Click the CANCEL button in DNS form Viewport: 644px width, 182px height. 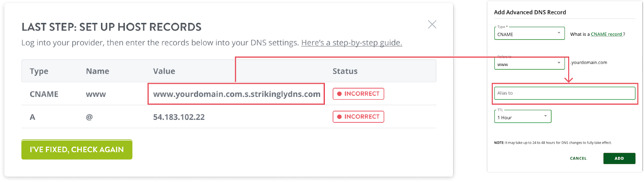click(x=578, y=158)
